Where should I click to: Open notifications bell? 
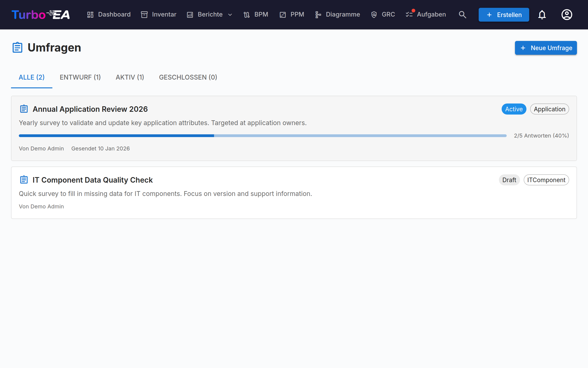(x=542, y=14)
